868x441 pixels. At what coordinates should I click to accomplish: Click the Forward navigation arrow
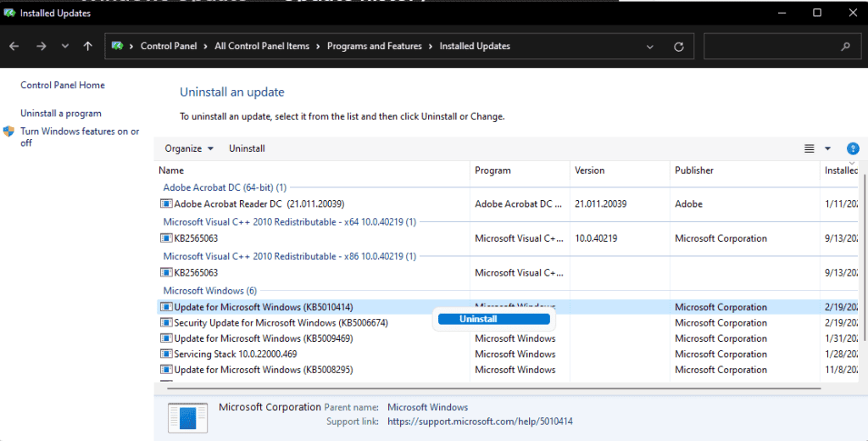coord(41,47)
